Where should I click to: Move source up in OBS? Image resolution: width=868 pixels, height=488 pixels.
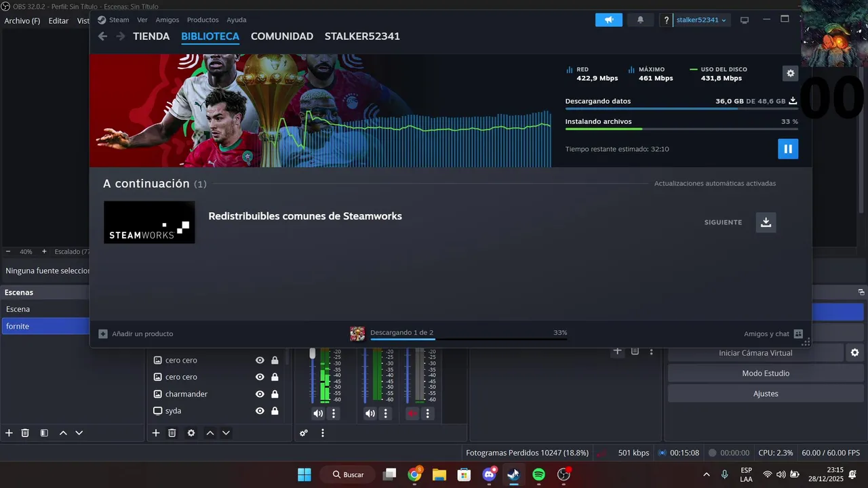coord(210,432)
